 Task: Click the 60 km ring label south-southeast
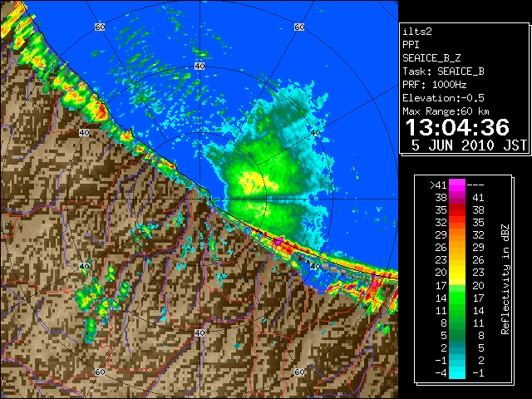click(299, 372)
